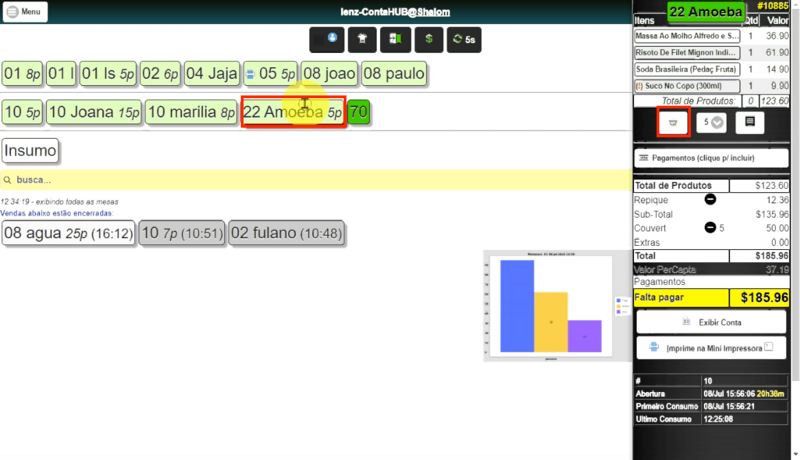Click the bowl icon highlighted in red
This screenshot has width=800, height=460.
(x=673, y=122)
